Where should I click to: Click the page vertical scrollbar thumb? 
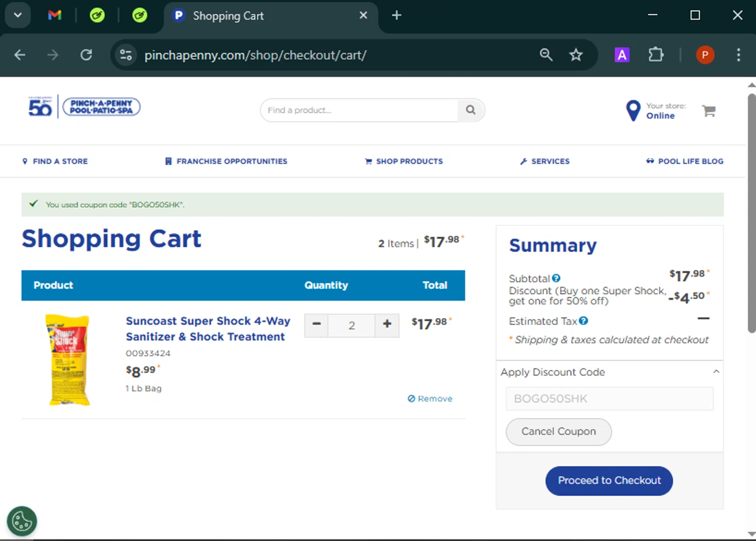[751, 213]
